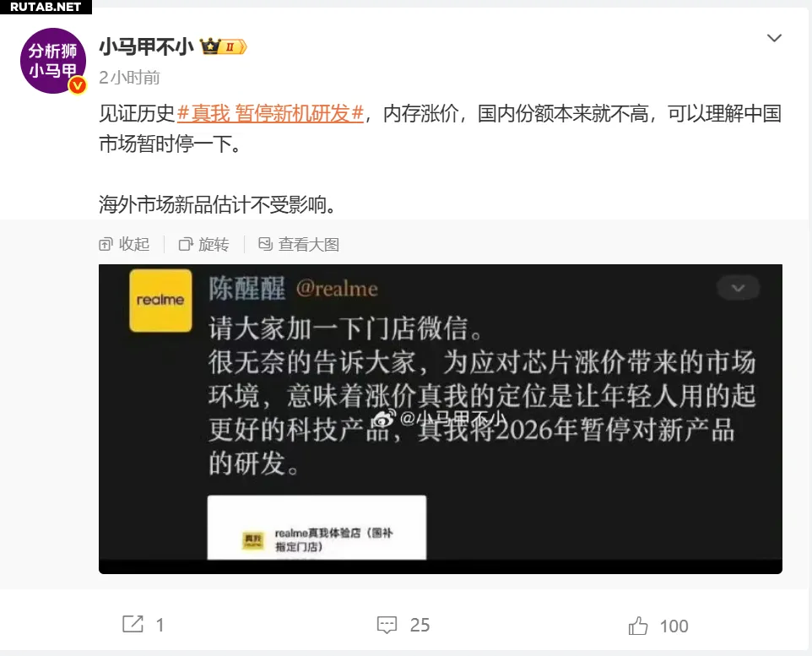Viewport: 812px width, 656px height.
Task: Click the yellow realme logo tile
Action: coord(160,300)
